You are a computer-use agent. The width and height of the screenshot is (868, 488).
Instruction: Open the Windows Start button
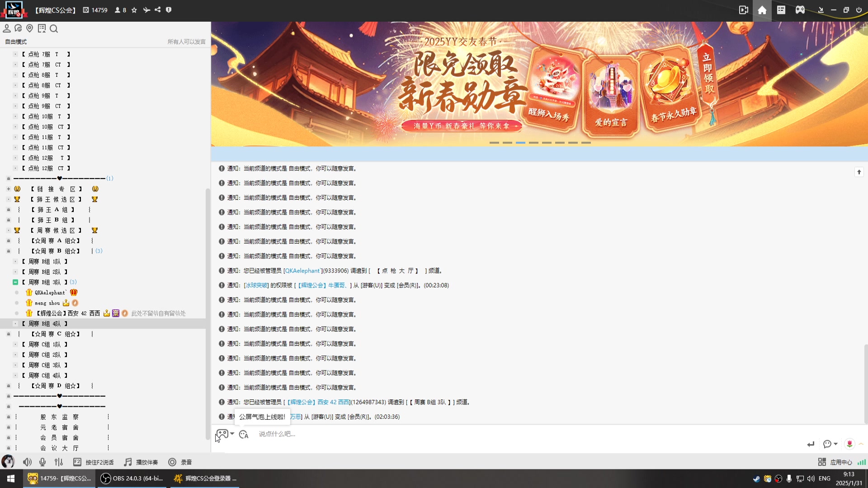(11, 479)
